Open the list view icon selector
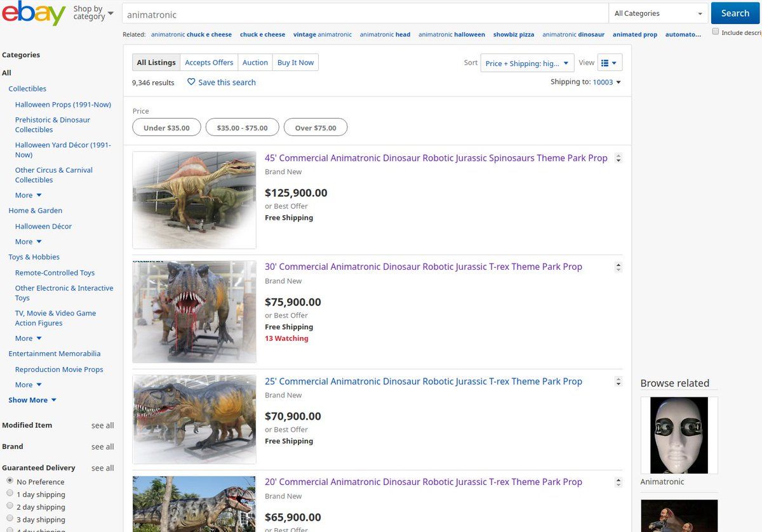 point(610,63)
